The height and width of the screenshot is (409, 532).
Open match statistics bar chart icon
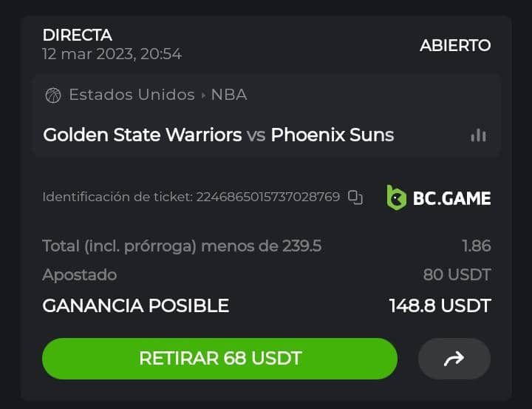tap(478, 135)
